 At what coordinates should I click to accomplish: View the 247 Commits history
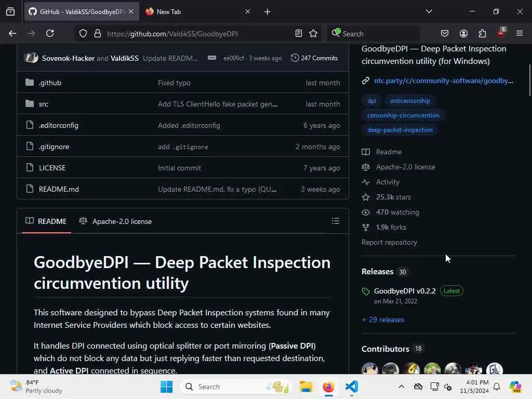click(x=314, y=58)
